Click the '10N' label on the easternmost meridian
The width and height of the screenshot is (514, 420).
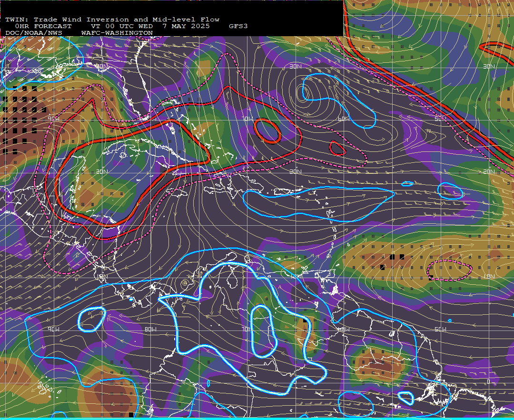489,277
